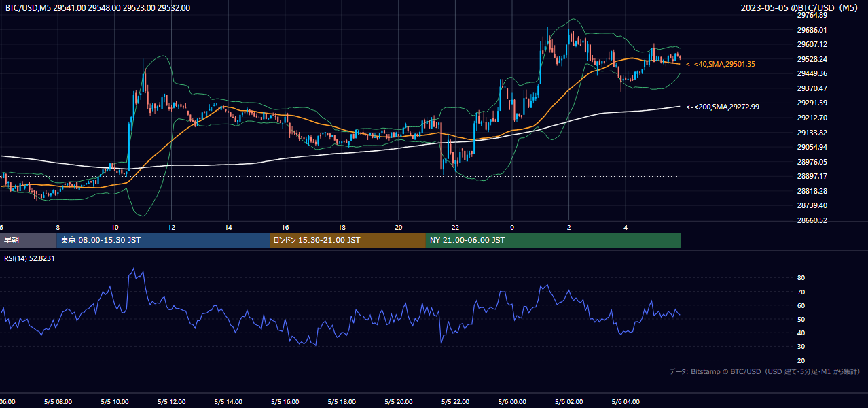Click price axis value 29370.47
868x408 pixels.
click(x=812, y=88)
